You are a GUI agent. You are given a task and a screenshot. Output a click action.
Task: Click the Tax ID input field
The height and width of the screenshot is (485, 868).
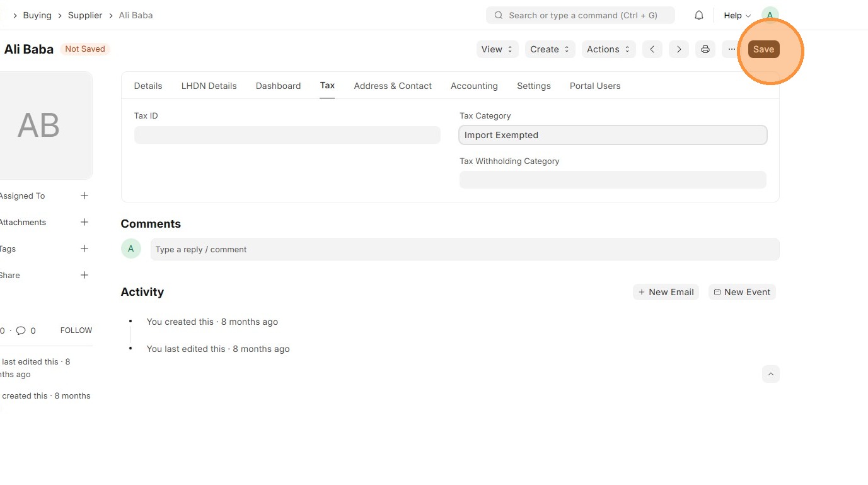pyautogui.click(x=287, y=135)
